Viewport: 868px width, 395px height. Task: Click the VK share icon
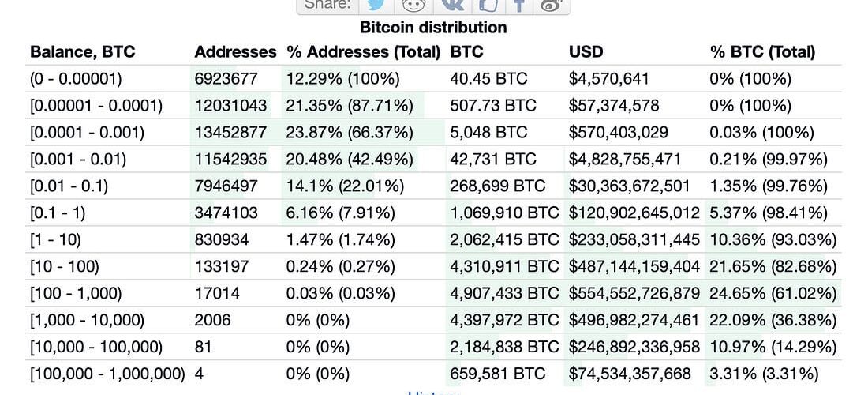pos(452,5)
